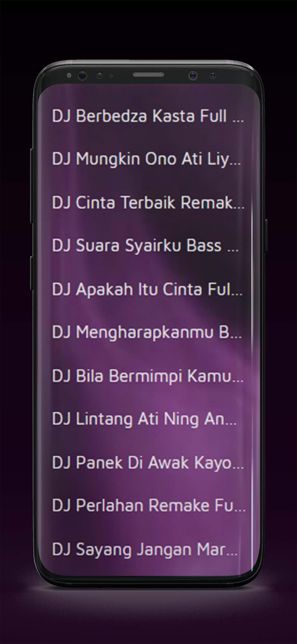Play DJ Bila Bermimpi Kamu track

pos(148,376)
